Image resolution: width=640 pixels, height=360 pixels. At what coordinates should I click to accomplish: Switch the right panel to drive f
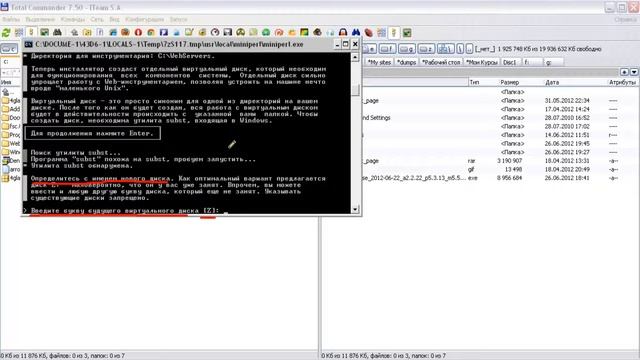point(387,49)
